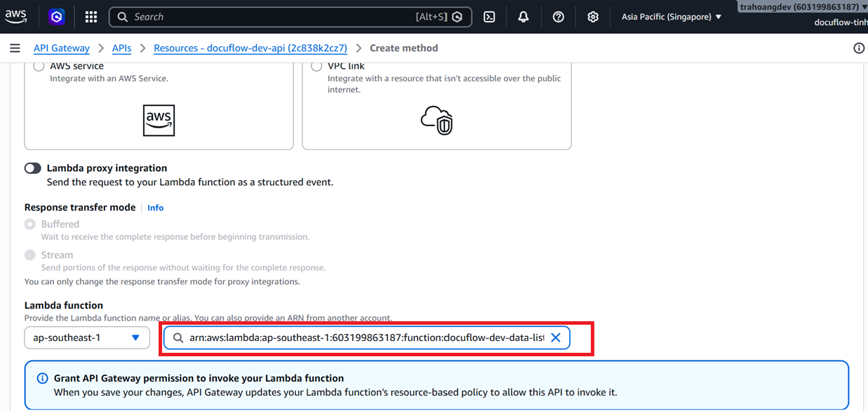868x411 pixels.
Task: Focus the top Search bar
Action: point(291,17)
